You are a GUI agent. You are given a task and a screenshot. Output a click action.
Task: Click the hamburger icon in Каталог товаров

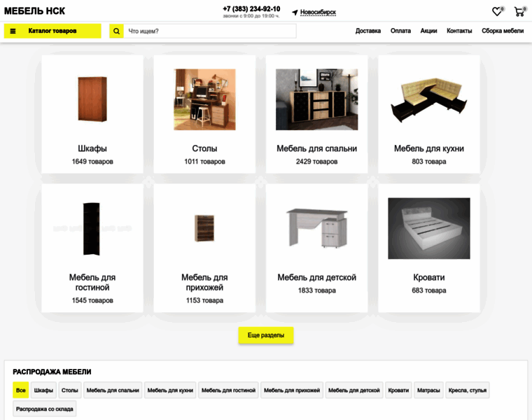[x=13, y=31]
